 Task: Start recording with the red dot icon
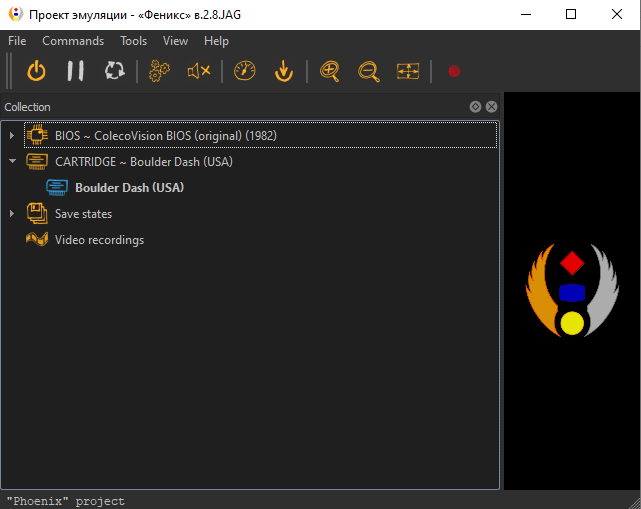pos(454,71)
